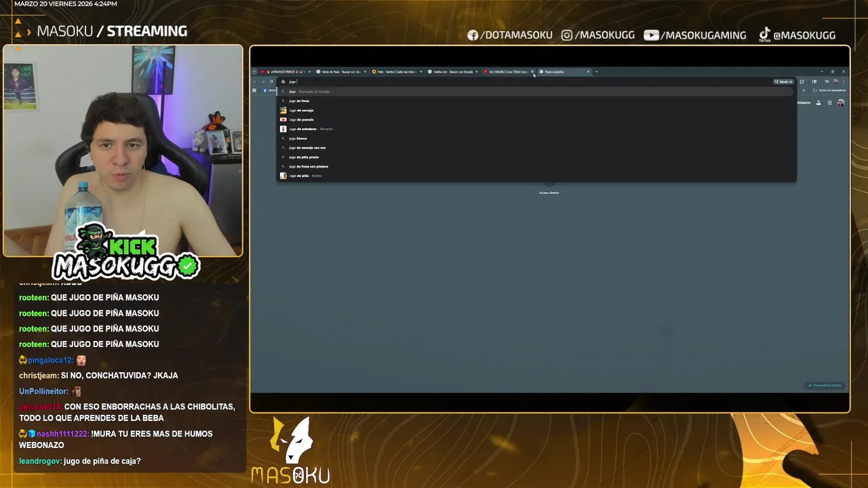Image resolution: width=868 pixels, height=488 pixels.
Task: Open the Facebook bookmark
Action: pos(270,90)
